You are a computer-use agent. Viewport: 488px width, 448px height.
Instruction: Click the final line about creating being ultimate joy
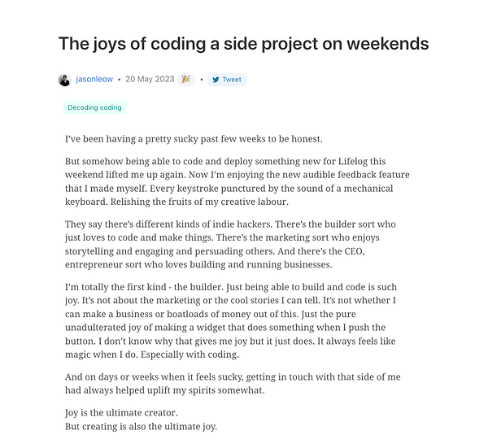(x=141, y=427)
